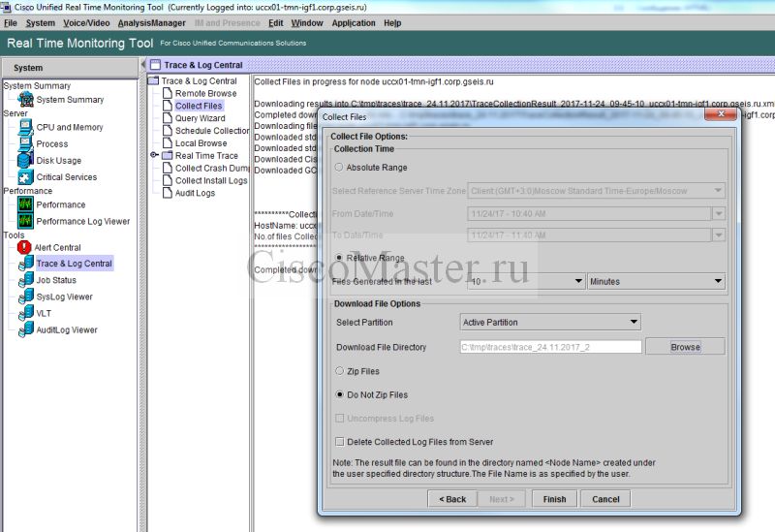This screenshot has height=532, width=775.
Task: Open AuditLog Viewer icon
Action: pos(26,329)
